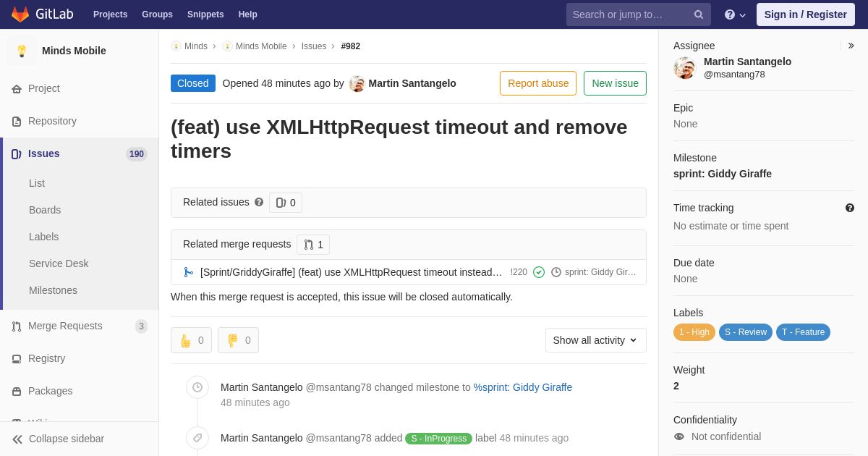Click the Issues breadcrumb link
Screen dimensions: 868x456
[x=314, y=46]
